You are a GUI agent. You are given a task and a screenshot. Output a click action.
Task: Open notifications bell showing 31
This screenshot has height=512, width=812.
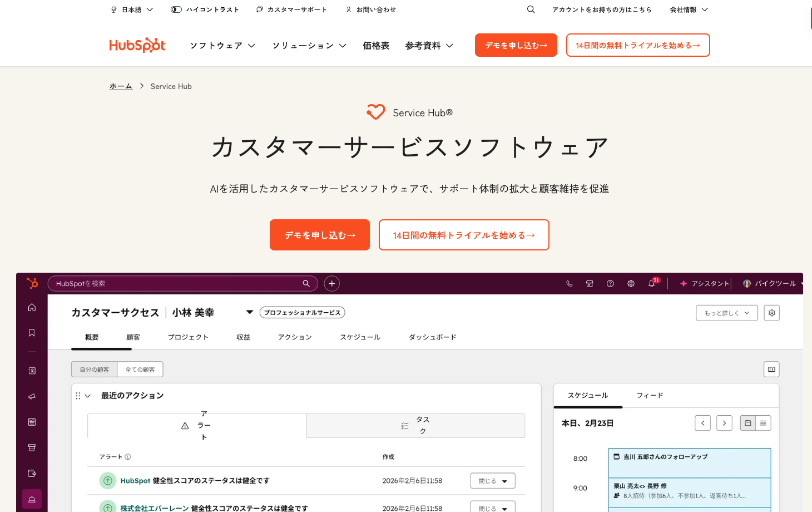point(652,283)
